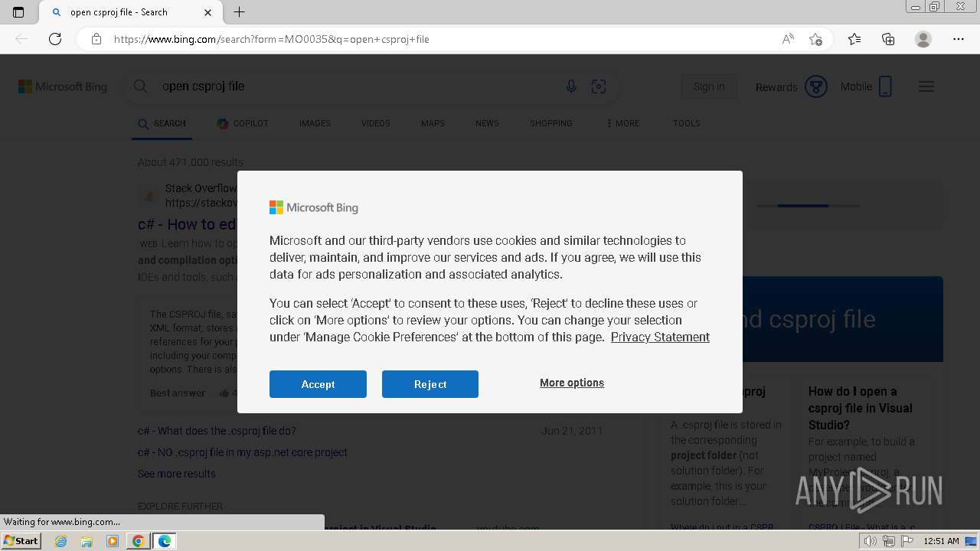
Task: Switch to the Shopping tab
Action: coord(551,123)
